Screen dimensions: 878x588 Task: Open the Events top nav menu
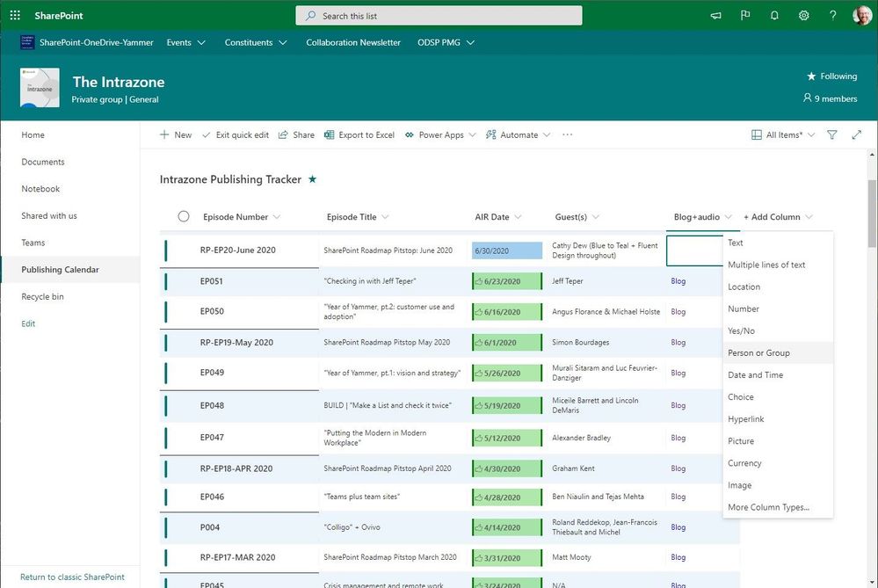point(186,42)
